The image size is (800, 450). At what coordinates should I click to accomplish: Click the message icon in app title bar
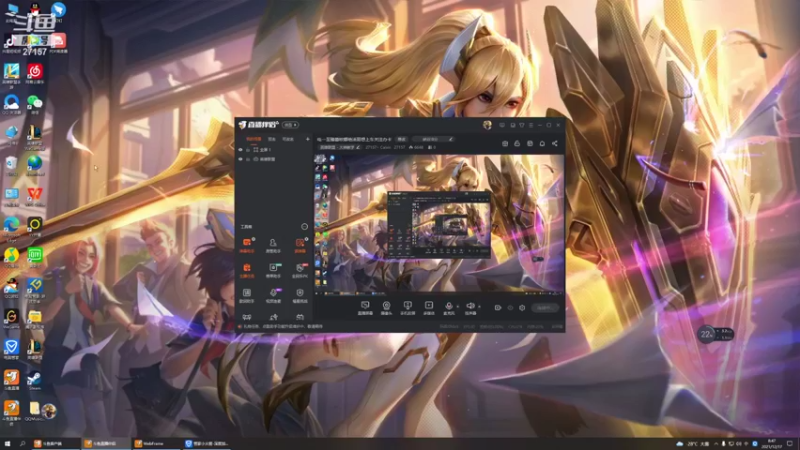coord(502,125)
